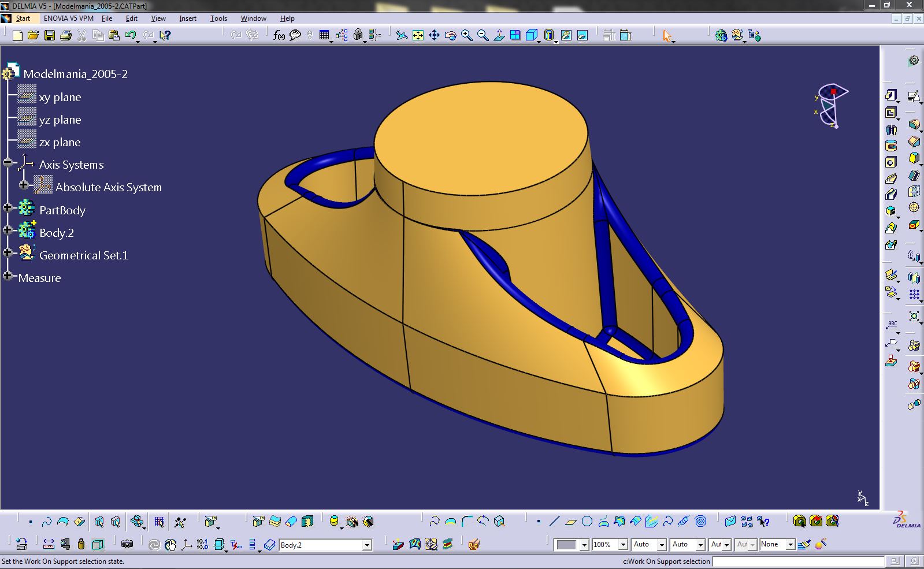
Task: Create a Spiral curve
Action: pos(700,522)
